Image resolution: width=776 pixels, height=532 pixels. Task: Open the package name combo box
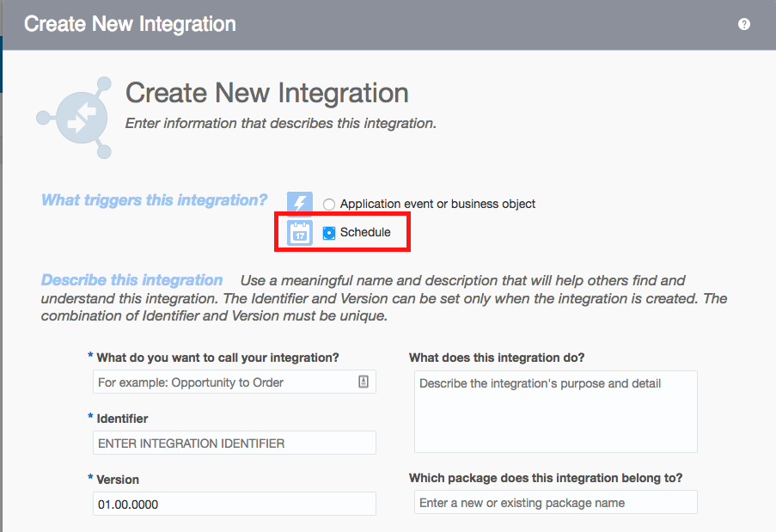555,503
